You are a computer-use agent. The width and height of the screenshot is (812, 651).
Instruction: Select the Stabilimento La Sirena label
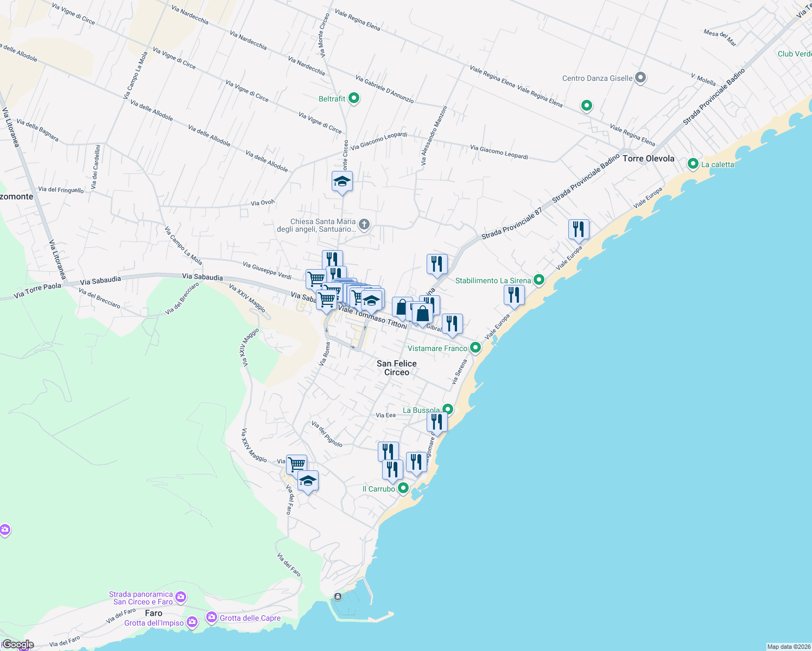point(493,280)
